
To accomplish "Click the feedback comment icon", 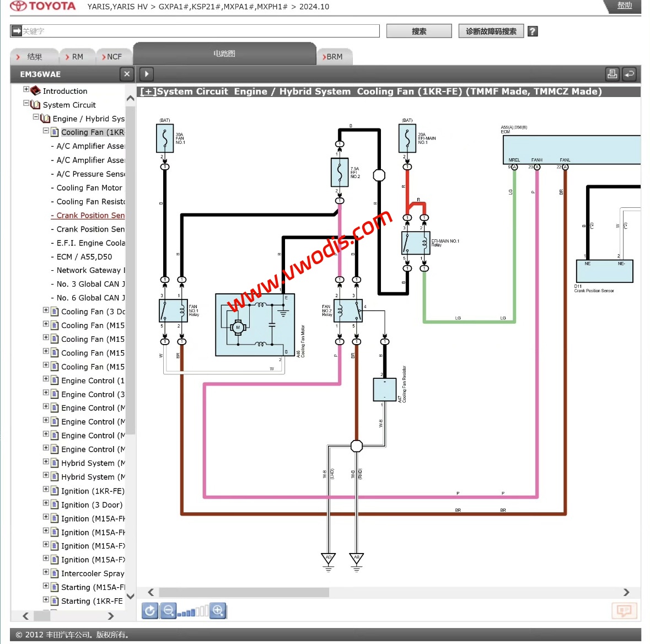I will click(x=624, y=610).
